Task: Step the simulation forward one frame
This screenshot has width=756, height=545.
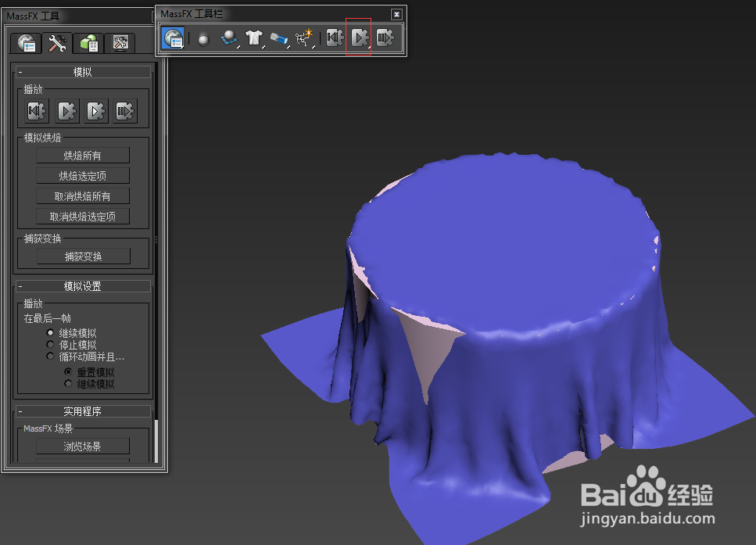Action: pos(385,38)
